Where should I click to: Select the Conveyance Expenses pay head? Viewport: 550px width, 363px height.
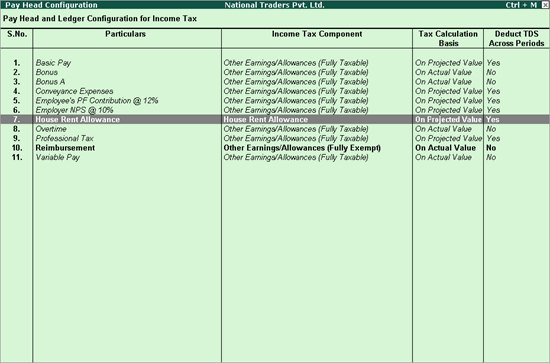pos(74,91)
